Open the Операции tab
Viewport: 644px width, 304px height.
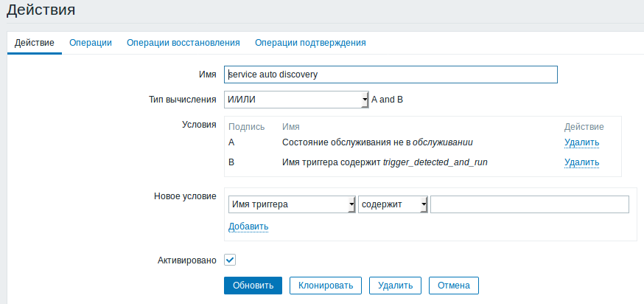91,43
